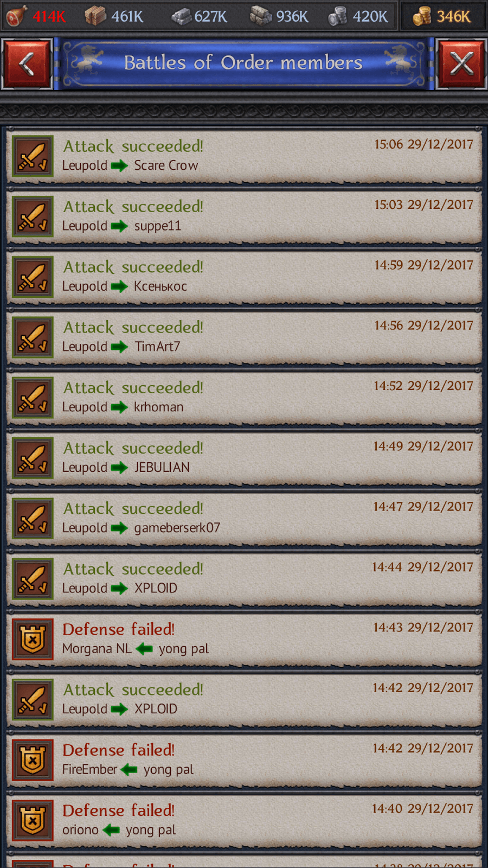Go back using the red arrow button
The height and width of the screenshot is (868, 488).
[x=27, y=65]
